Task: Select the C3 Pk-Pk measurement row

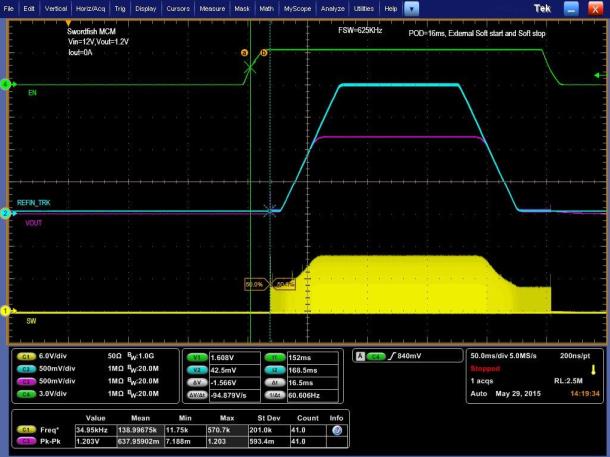Action: pyautogui.click(x=180, y=441)
